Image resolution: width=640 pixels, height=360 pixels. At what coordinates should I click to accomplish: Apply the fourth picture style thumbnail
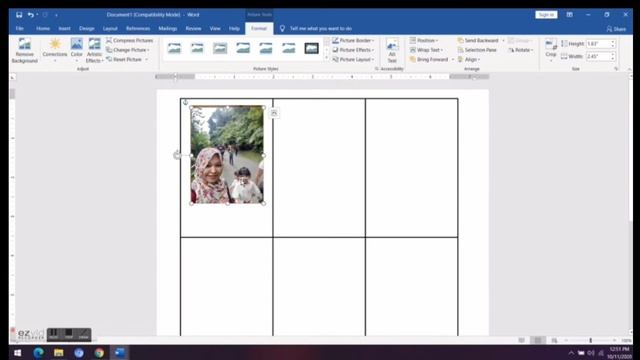point(243,48)
